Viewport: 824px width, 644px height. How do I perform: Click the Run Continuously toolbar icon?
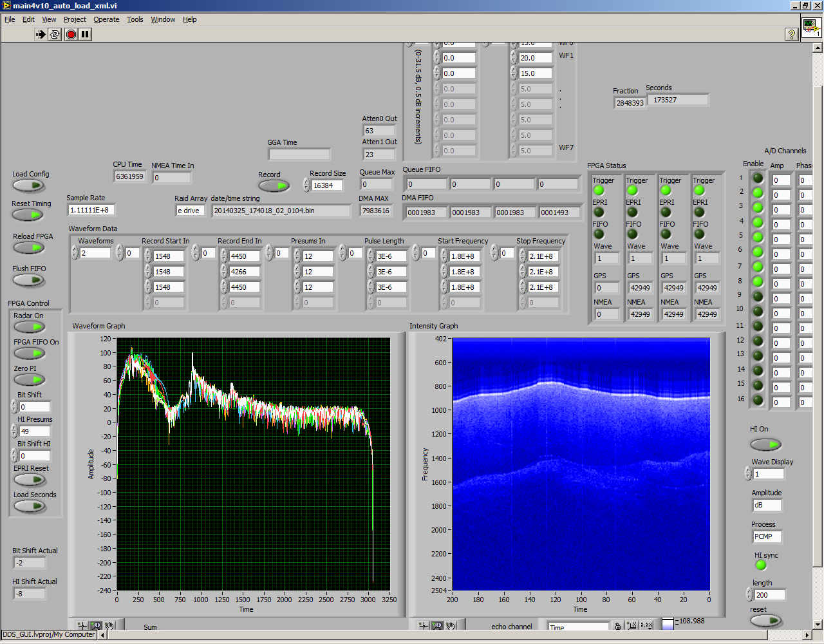55,34
